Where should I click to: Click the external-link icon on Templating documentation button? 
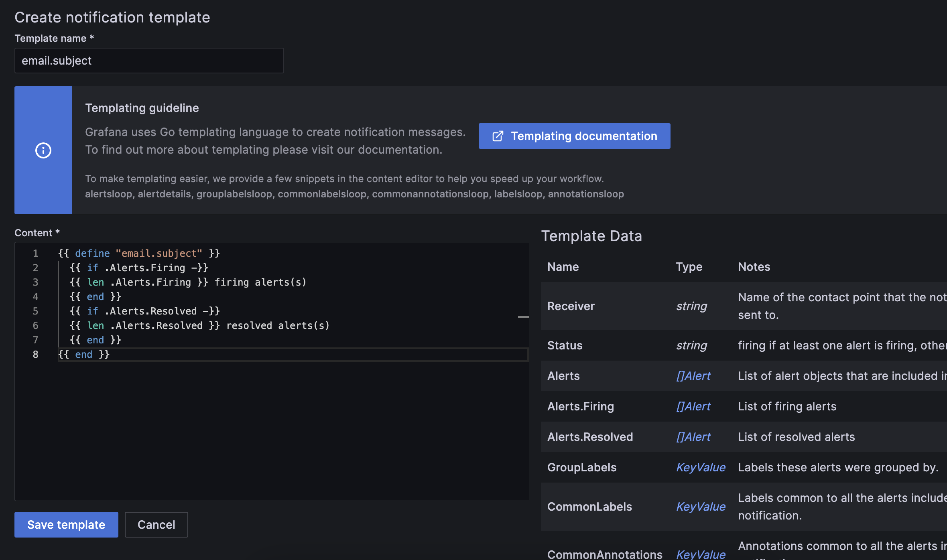(x=498, y=136)
